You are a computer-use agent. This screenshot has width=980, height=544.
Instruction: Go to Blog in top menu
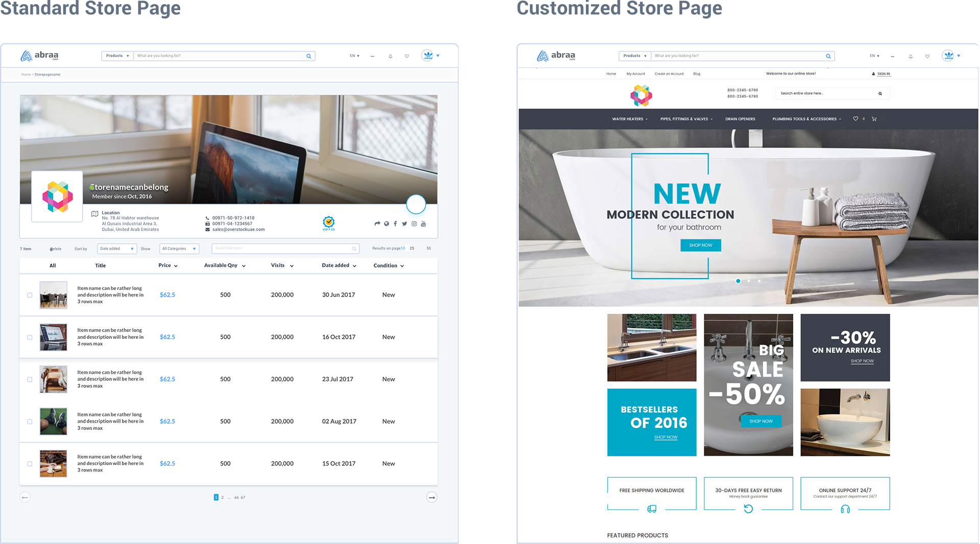(x=697, y=73)
